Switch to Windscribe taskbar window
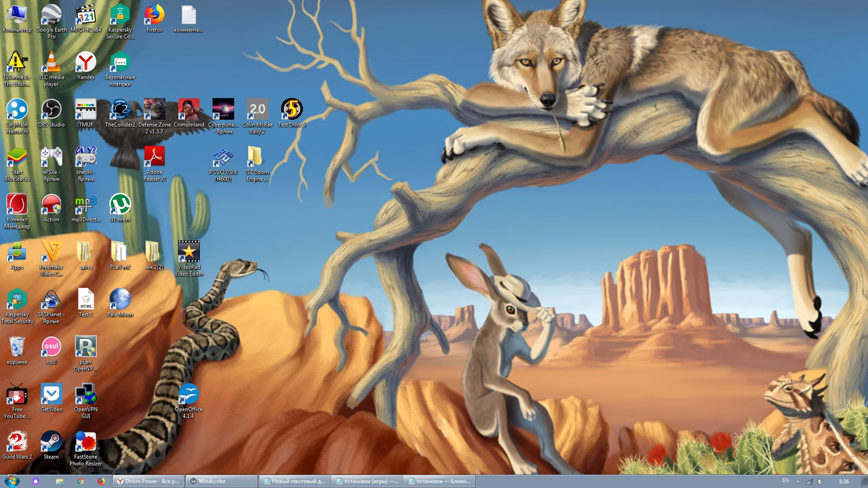This screenshot has width=868, height=488. click(221, 481)
